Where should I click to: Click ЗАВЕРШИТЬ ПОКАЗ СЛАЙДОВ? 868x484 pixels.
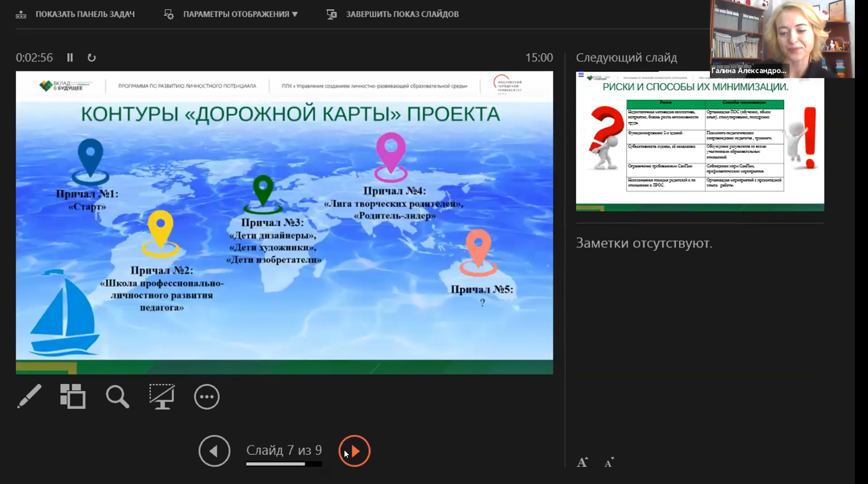click(x=402, y=14)
